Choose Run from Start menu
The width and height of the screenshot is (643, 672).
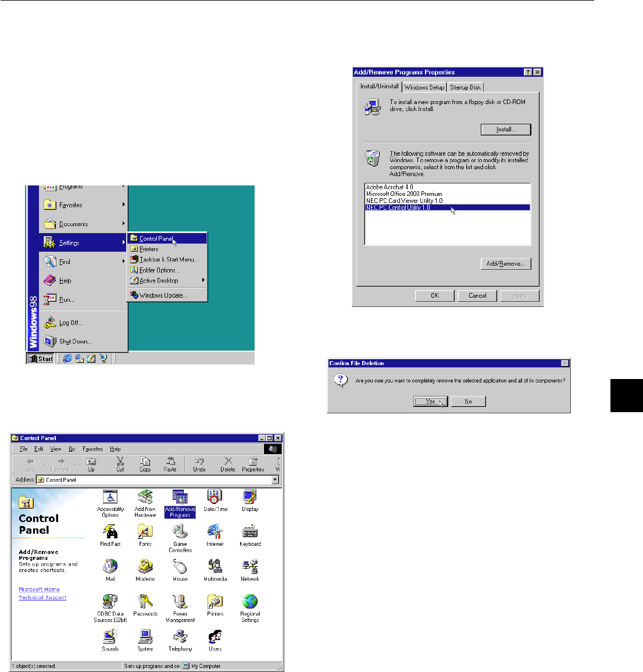[x=84, y=299]
